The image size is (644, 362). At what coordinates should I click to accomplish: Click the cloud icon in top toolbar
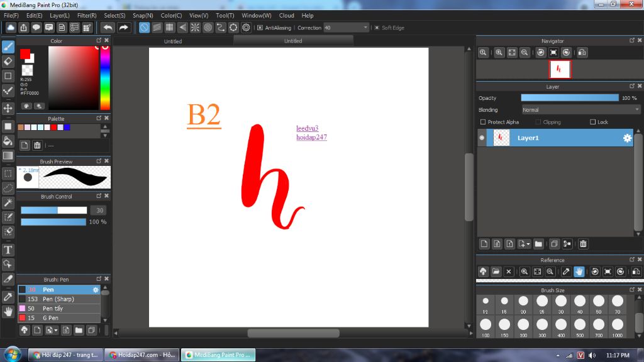pos(11,28)
